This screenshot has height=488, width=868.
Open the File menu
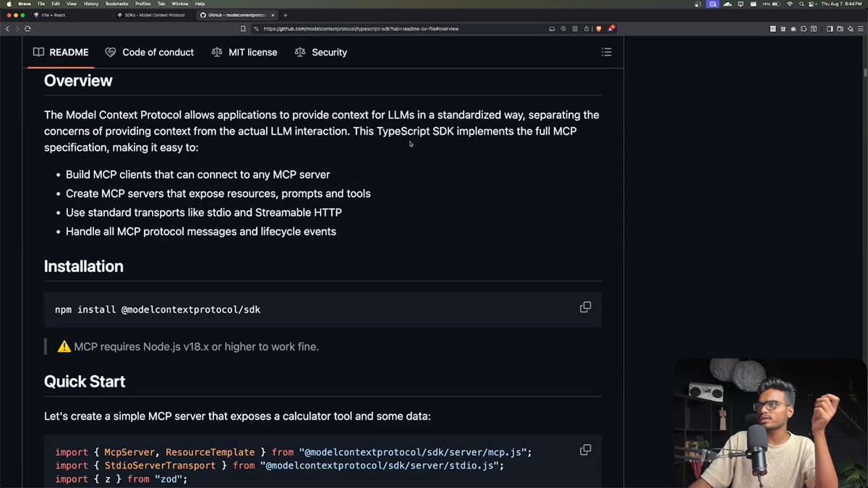point(41,4)
